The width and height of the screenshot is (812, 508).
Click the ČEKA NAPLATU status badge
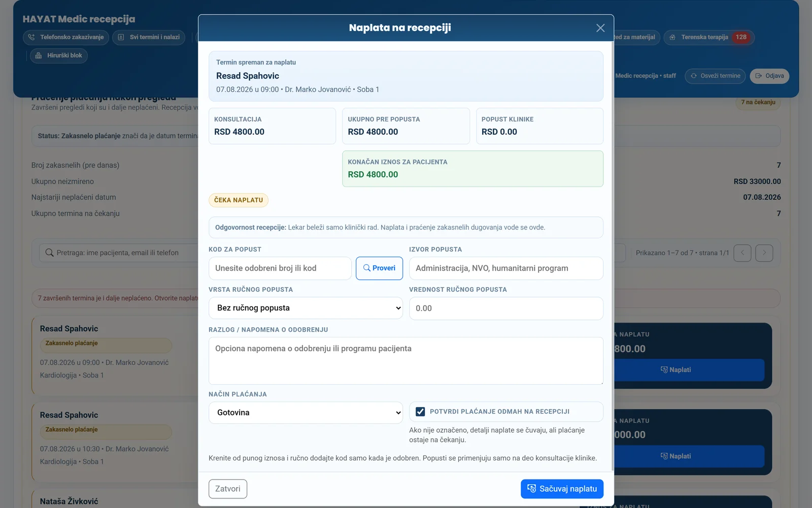[239, 200]
